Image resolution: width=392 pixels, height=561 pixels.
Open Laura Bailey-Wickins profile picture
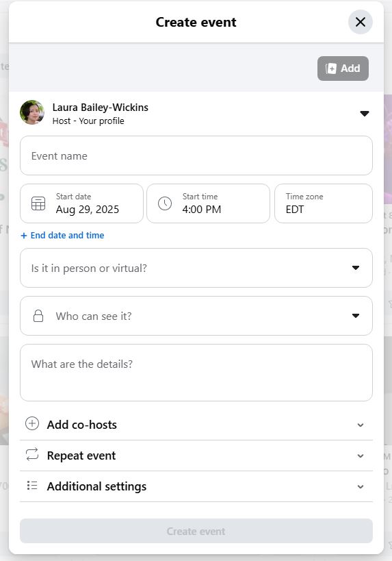tap(32, 112)
